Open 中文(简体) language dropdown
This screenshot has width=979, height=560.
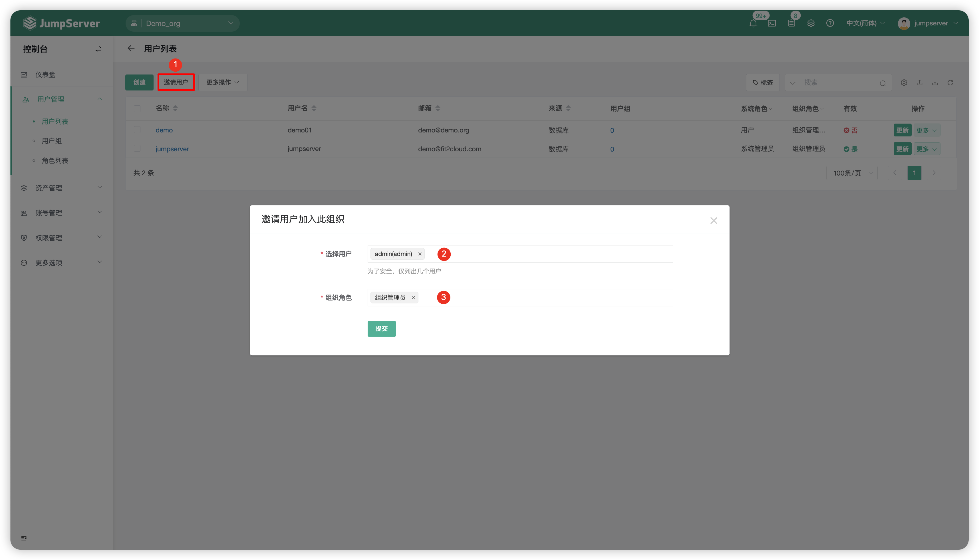[x=865, y=23]
